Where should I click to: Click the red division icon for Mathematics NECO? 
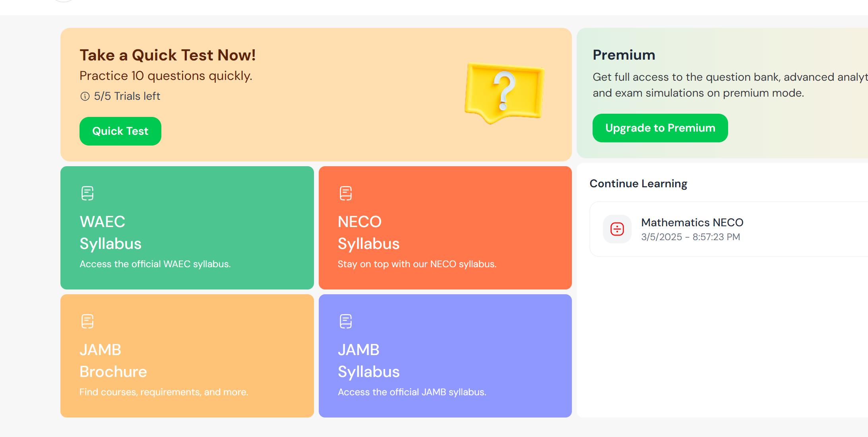pos(617,229)
